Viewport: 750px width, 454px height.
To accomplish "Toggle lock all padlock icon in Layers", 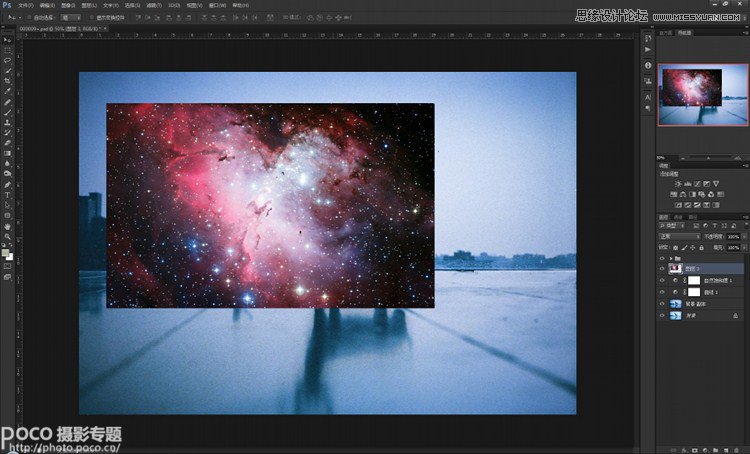I will (701, 248).
